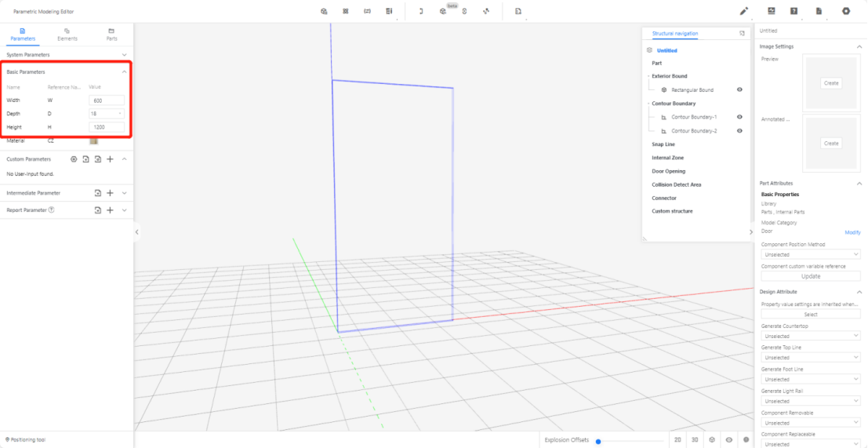Switch to the Elements tab
Image resolution: width=868 pixels, height=448 pixels.
[x=67, y=34]
